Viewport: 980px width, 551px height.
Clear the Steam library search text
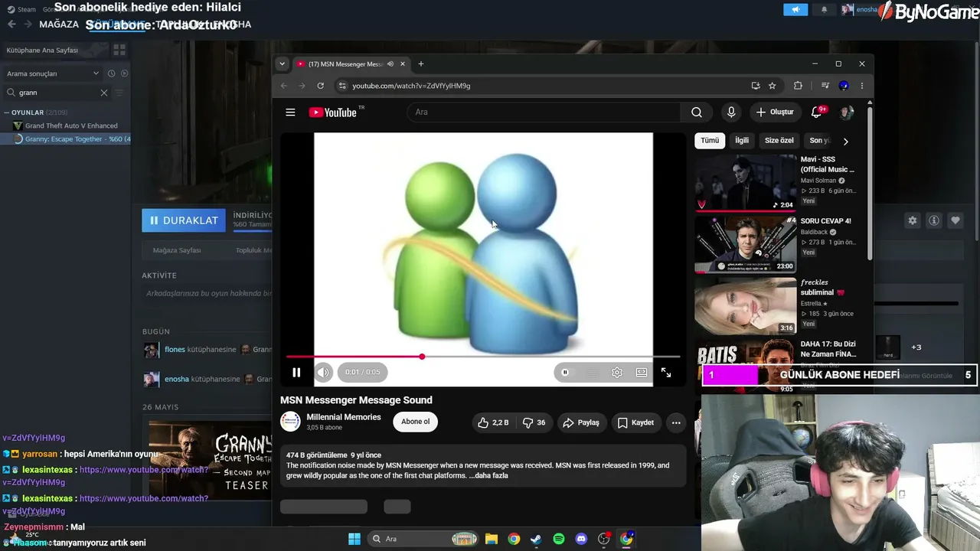tap(104, 93)
